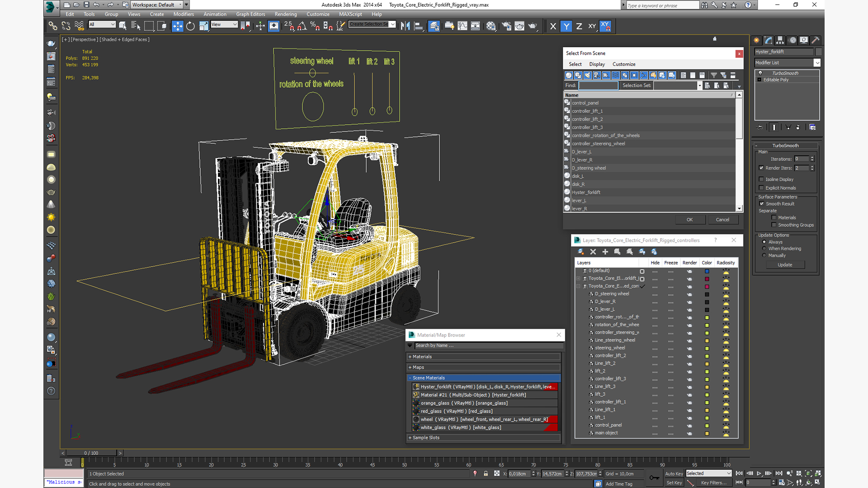Click the Select and Link chain icon

[x=53, y=26]
